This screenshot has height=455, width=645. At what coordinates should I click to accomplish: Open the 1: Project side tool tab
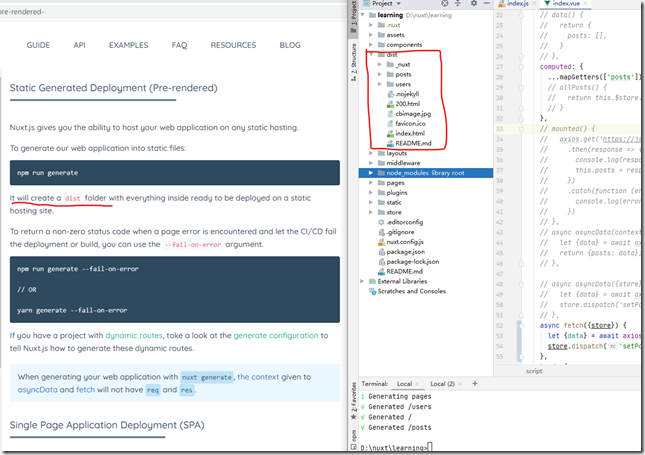(x=353, y=17)
